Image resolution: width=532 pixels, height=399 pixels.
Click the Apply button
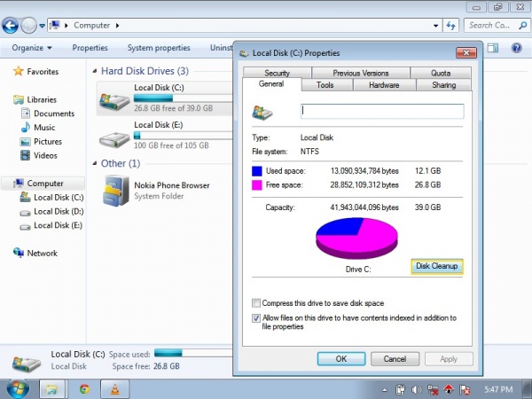[x=449, y=359]
